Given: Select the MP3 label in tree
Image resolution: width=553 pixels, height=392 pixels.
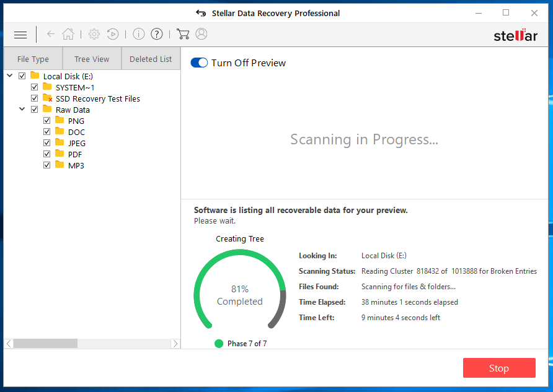Looking at the screenshot, I should click(x=76, y=165).
